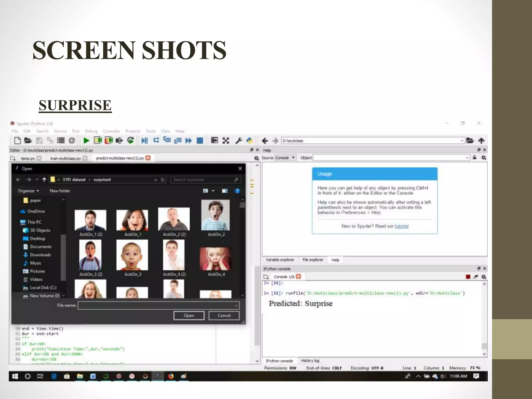Switch to the train-multiclass.py tab

(65, 158)
